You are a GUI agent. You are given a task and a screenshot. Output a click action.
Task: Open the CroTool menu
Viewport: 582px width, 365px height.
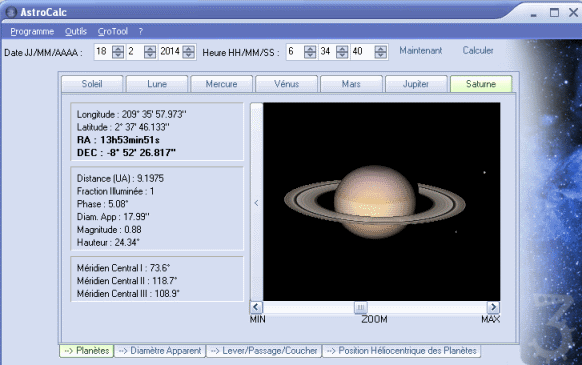point(113,32)
